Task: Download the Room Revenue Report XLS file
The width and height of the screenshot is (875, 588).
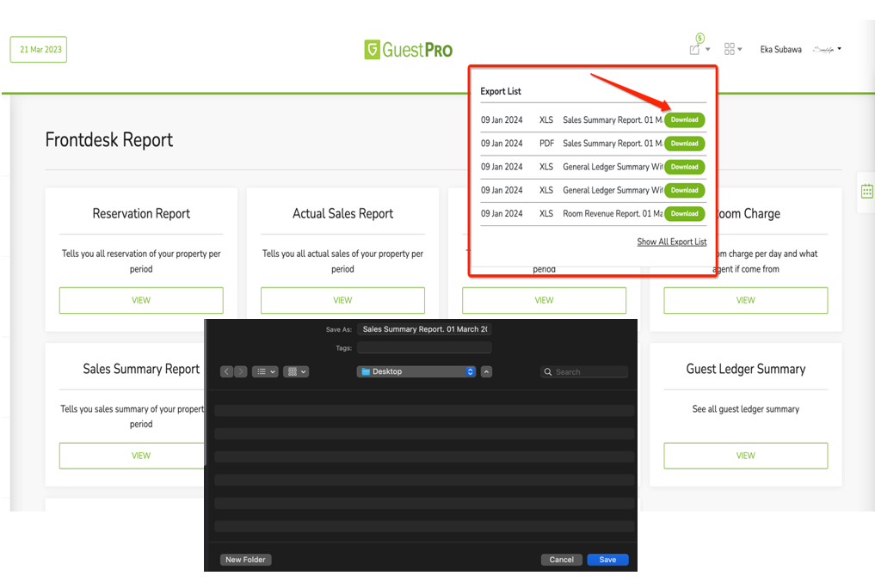Action: point(684,213)
